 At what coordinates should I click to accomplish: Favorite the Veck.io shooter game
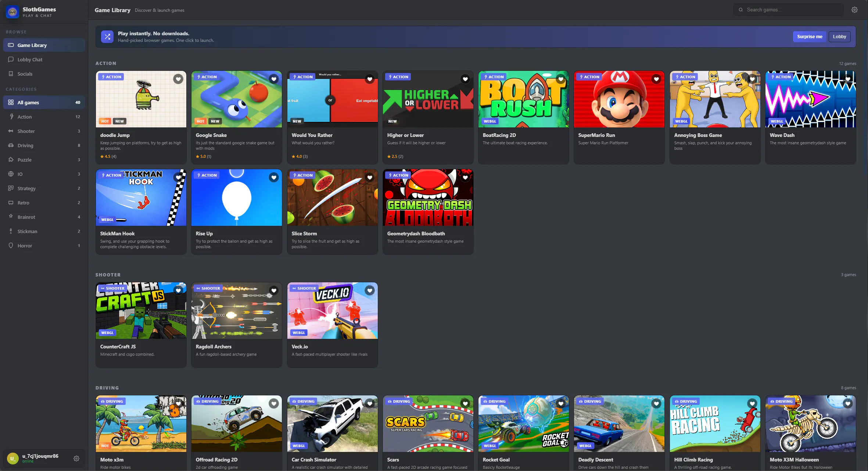click(370, 290)
